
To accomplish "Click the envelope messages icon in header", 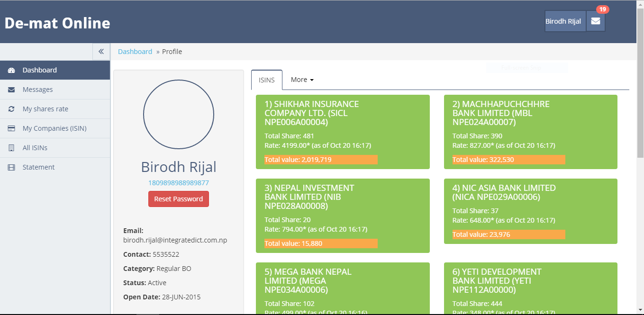I will [596, 21].
